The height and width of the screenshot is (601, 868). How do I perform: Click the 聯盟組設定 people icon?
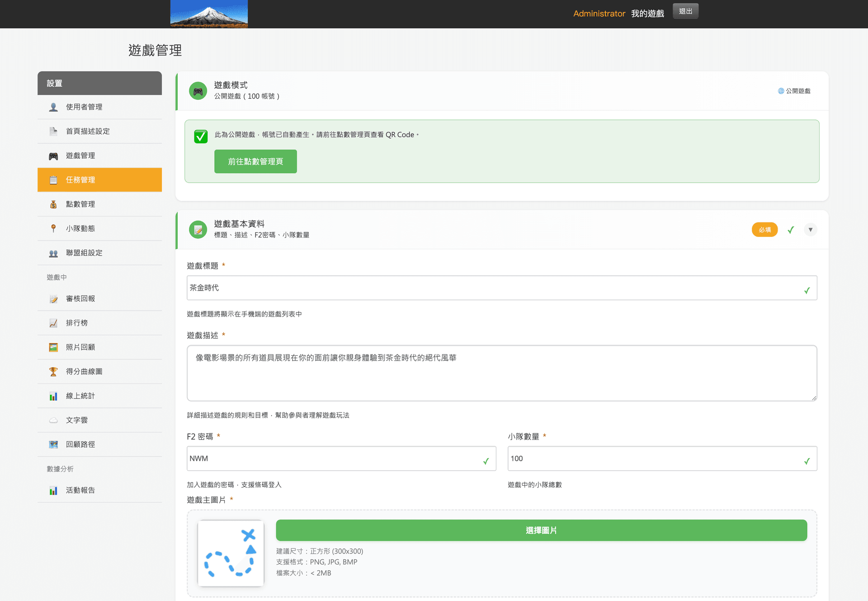[x=53, y=253]
